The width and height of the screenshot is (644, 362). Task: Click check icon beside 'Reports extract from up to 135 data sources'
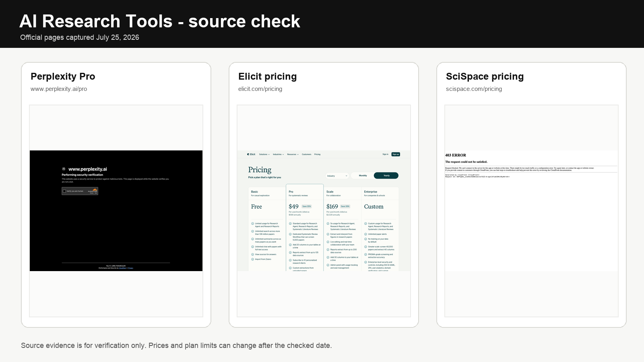[x=290, y=253]
